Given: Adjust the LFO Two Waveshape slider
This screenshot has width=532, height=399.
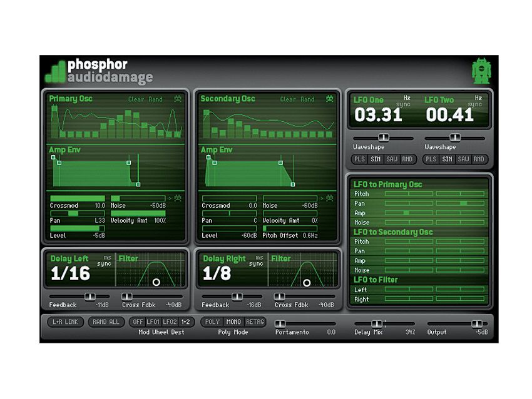Looking at the screenshot, I should (x=455, y=138).
